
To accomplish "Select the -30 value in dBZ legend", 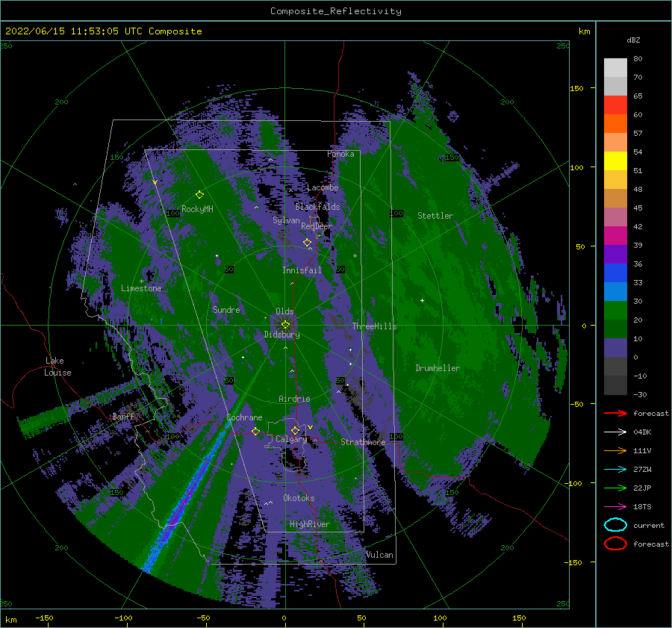I will point(640,394).
